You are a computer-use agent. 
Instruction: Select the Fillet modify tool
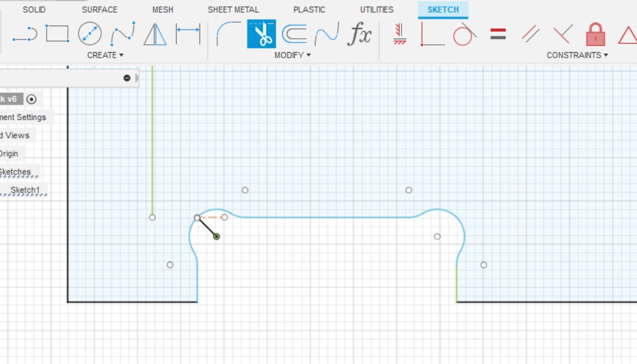[x=228, y=34]
